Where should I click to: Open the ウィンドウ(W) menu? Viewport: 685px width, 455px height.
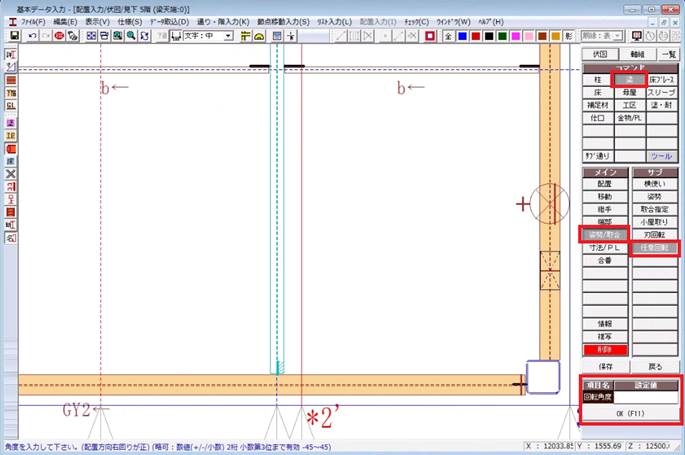tap(453, 21)
